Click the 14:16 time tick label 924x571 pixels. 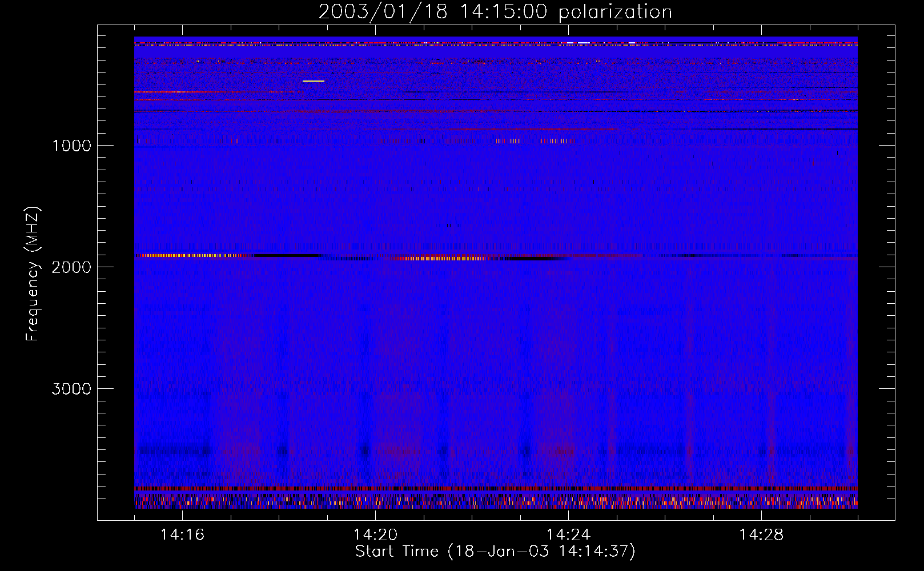[182, 534]
